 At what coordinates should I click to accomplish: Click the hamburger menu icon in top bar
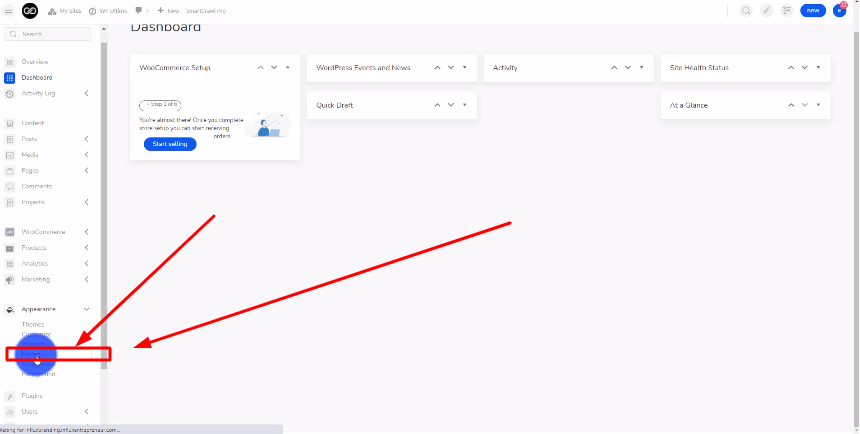(8, 10)
